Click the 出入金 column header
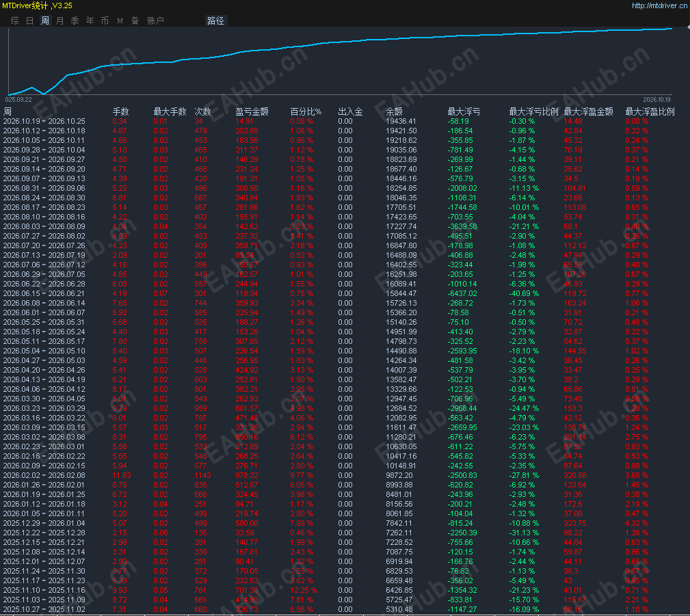The width and height of the screenshot is (690, 616). [350, 111]
